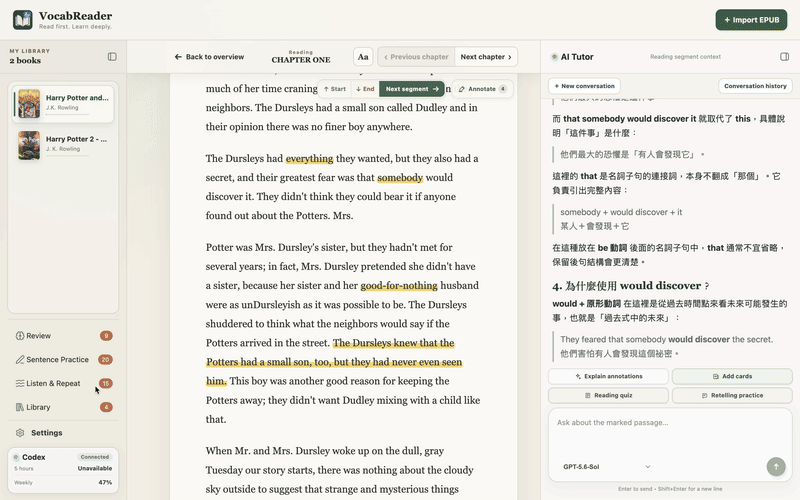The image size is (800, 500).
Task: Click the AI Tutor status dot
Action: 554,57
